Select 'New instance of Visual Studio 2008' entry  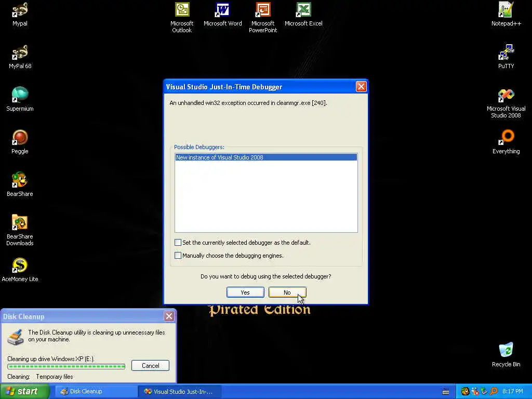click(266, 157)
